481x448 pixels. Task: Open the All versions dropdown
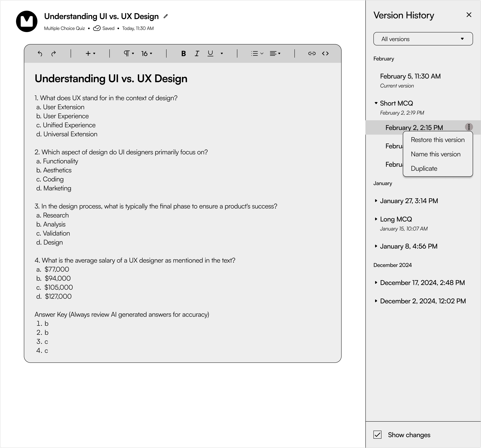(423, 39)
